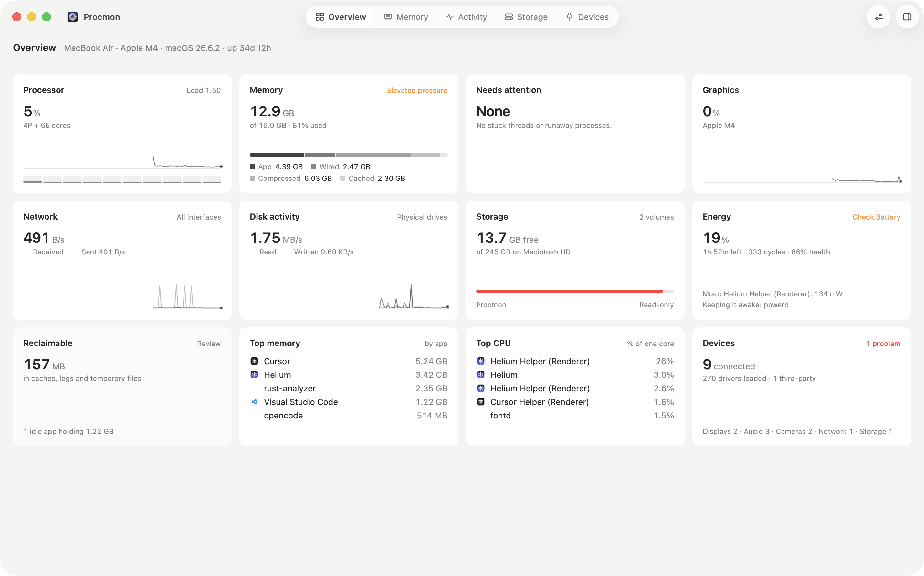Click the Disk activity graph
This screenshot has height=576, width=924.
click(x=349, y=296)
